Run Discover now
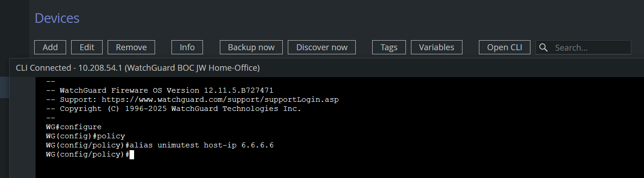644x178 pixels. pyautogui.click(x=322, y=47)
